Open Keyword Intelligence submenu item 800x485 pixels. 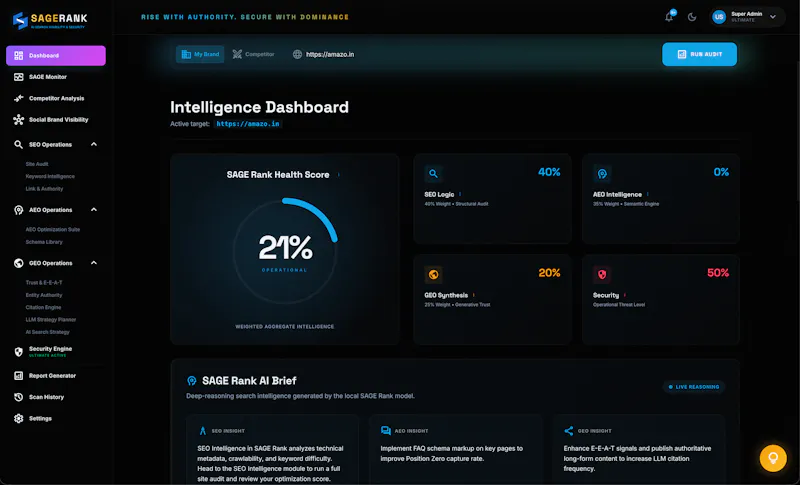pos(50,176)
